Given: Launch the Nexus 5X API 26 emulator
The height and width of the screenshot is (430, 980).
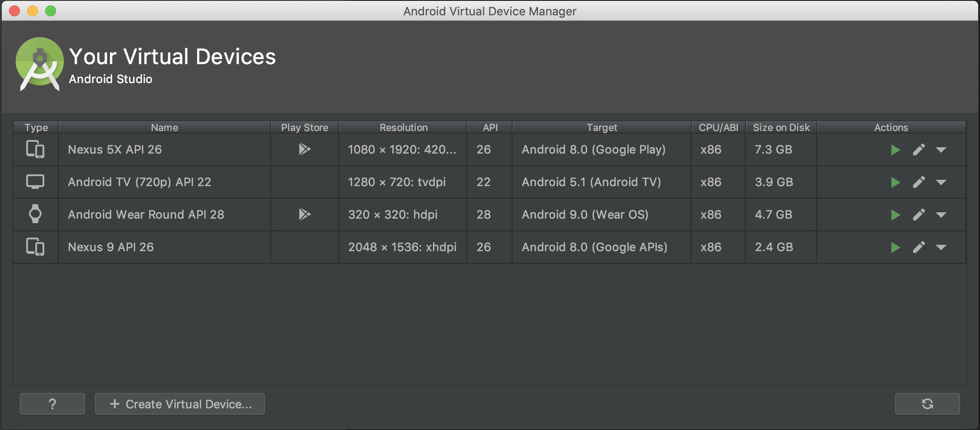Looking at the screenshot, I should [x=895, y=150].
